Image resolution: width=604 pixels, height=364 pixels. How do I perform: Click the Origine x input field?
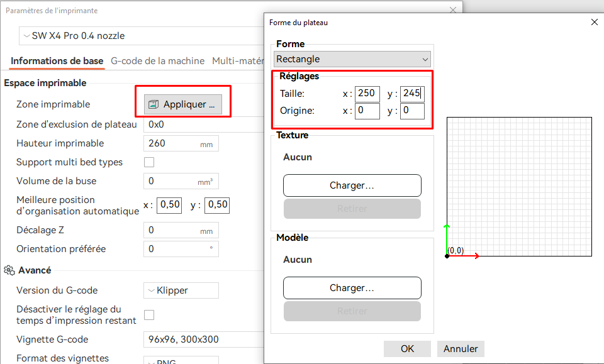(367, 111)
